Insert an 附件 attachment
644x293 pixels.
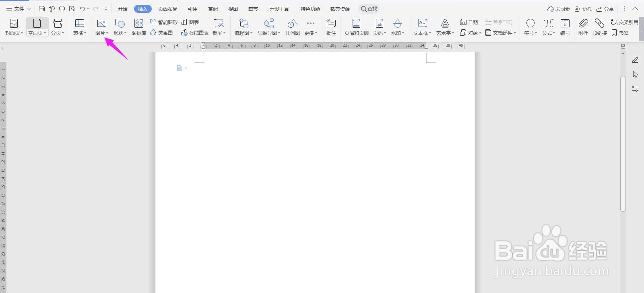(583, 27)
